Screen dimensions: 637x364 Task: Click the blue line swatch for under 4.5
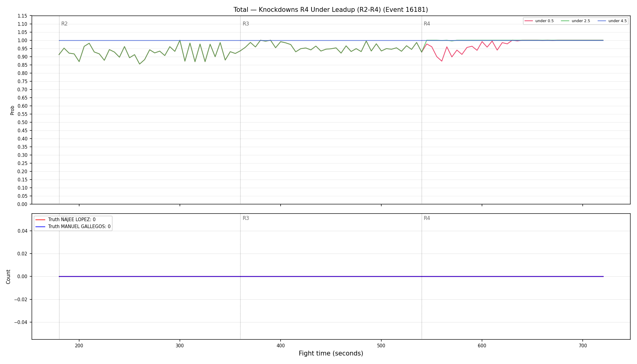(x=602, y=21)
